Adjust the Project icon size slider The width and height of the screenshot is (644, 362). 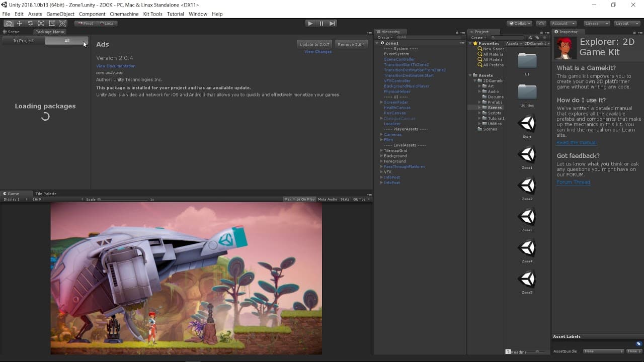pyautogui.click(x=537, y=351)
